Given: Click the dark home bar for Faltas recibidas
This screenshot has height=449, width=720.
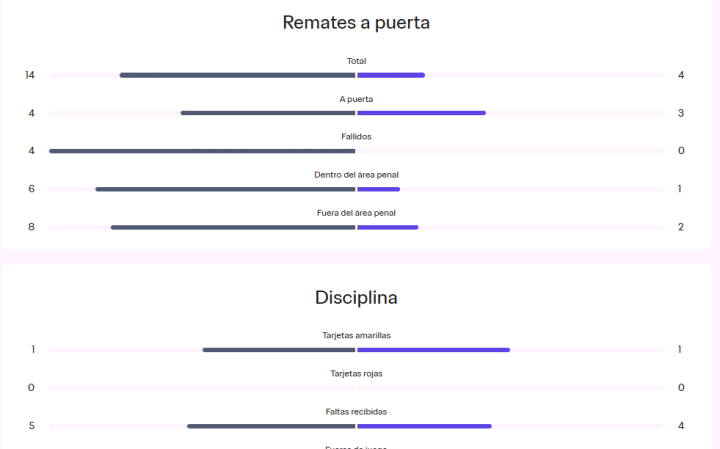Looking at the screenshot, I should [271, 426].
